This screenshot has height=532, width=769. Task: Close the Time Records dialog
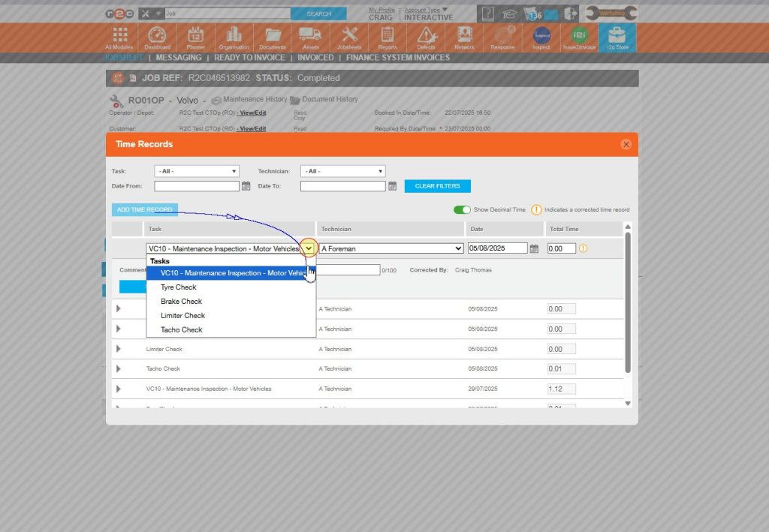626,145
